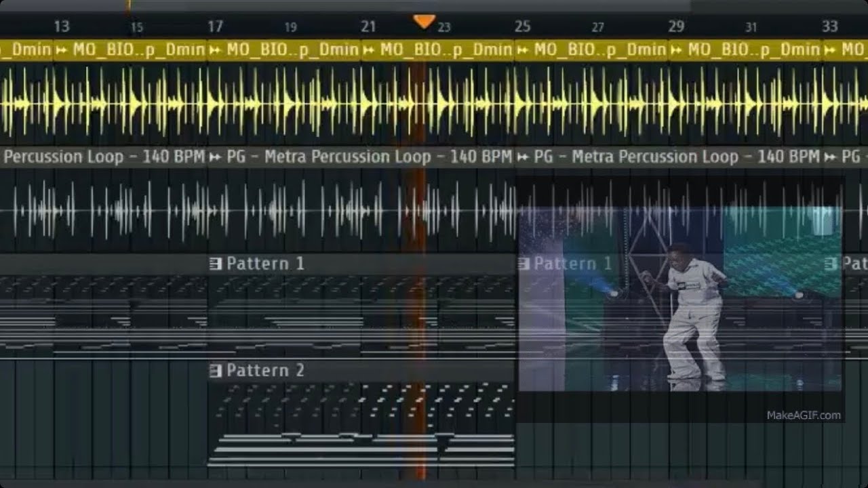
Task: Jump to bar 29 on the ruler
Action: tap(676, 26)
